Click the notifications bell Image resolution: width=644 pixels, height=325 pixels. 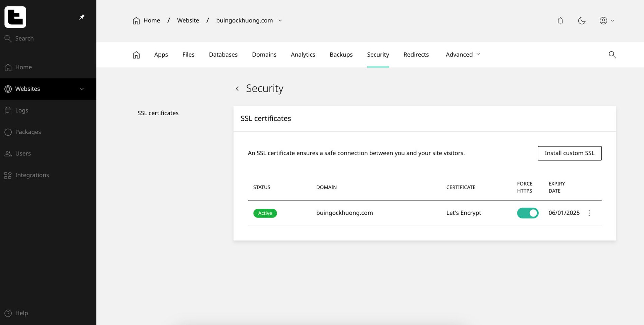[560, 20]
